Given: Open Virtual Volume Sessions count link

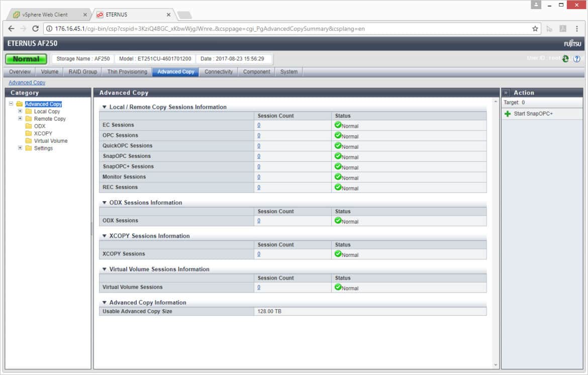Looking at the screenshot, I should click(259, 287).
